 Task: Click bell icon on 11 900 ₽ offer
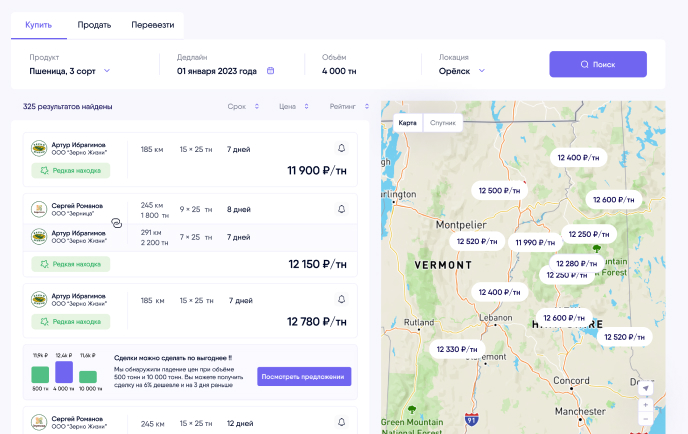point(341,149)
